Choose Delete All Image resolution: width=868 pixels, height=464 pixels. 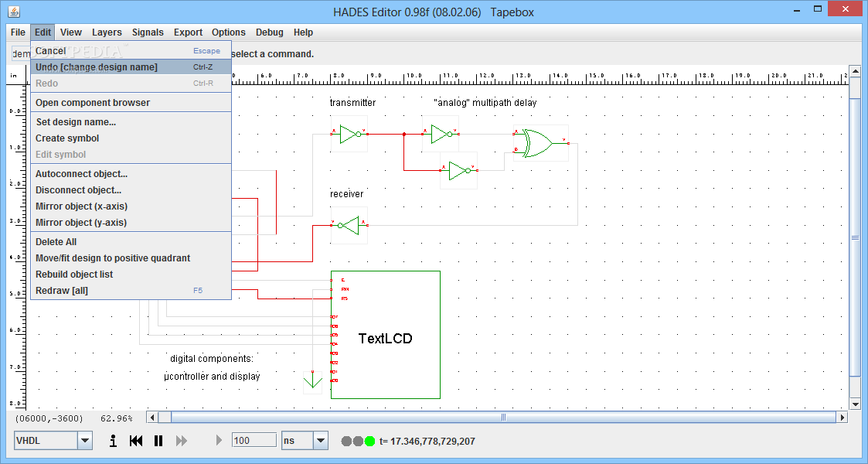point(131,242)
